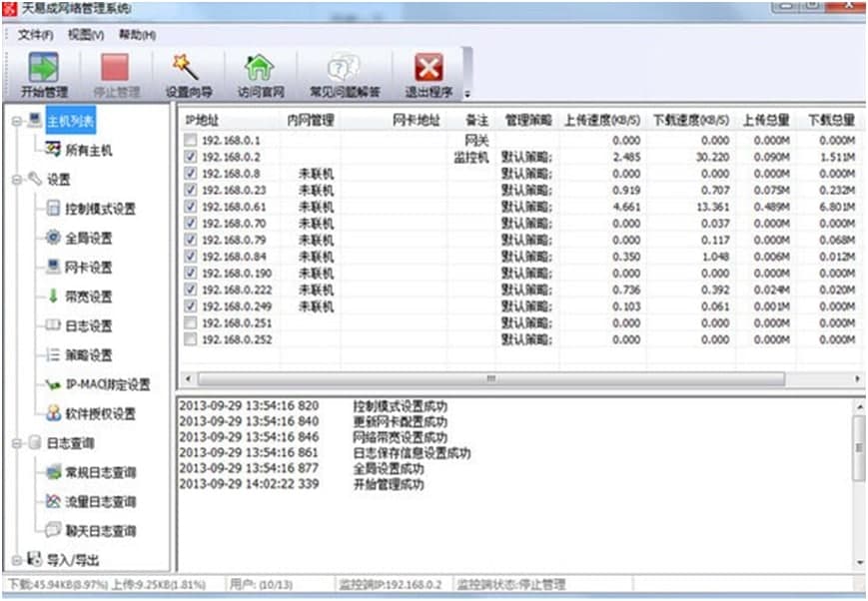The height and width of the screenshot is (601, 868).
Task: Sort by the 内网管理 column header
Action: [x=311, y=120]
